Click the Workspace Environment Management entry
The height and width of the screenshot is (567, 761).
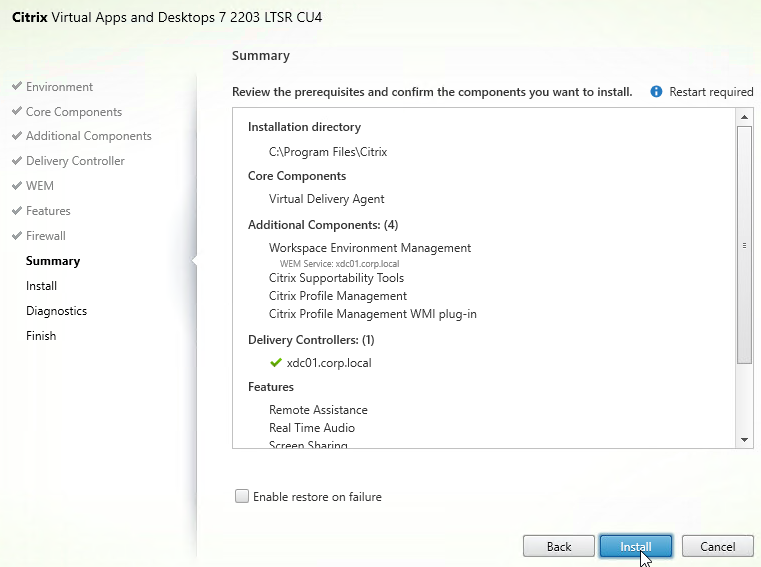point(370,248)
